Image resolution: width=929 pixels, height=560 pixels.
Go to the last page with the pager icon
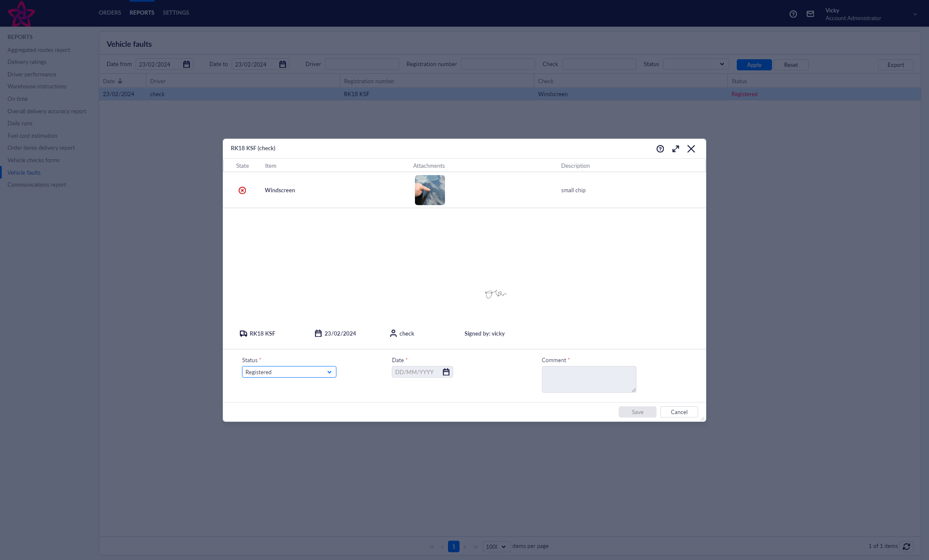[475, 547]
